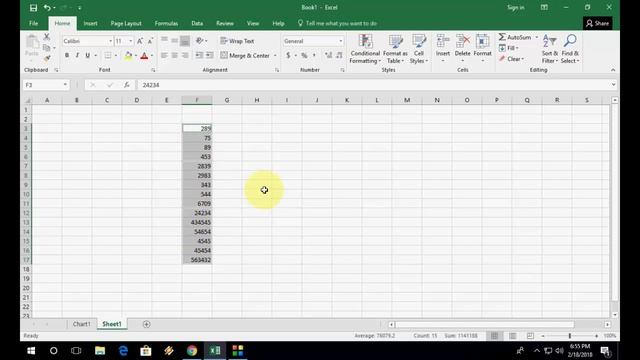
Task: Increase font size
Action: [x=140, y=41]
